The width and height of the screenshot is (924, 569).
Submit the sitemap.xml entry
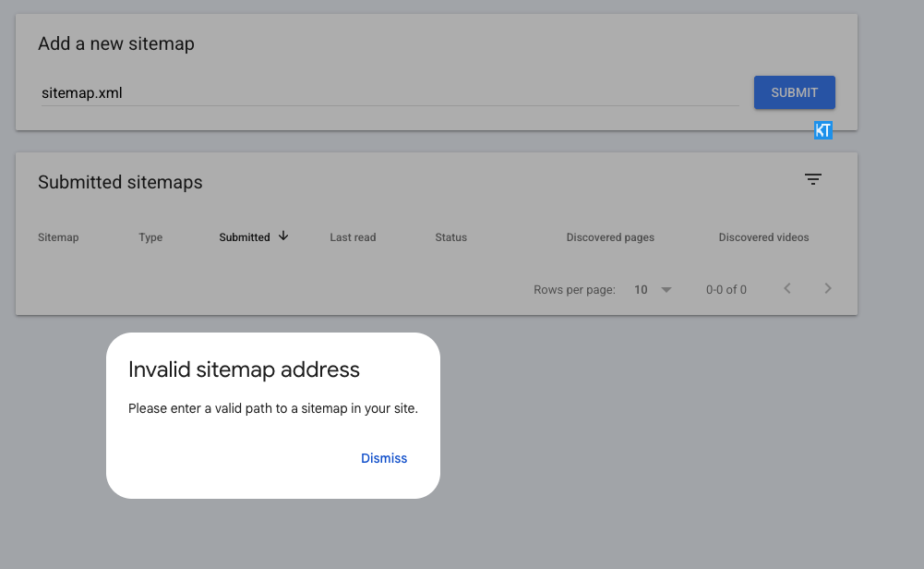tap(795, 92)
